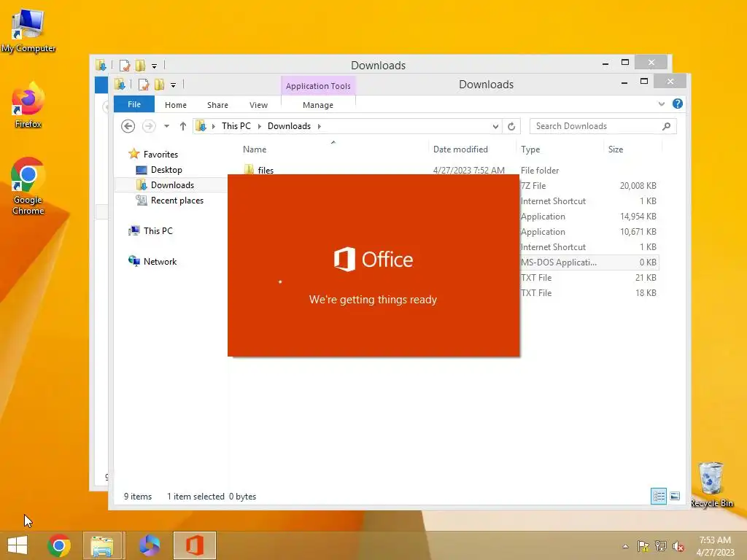The height and width of the screenshot is (560, 747).
Task: Click the Application Tools contextual tab header
Action: click(318, 86)
